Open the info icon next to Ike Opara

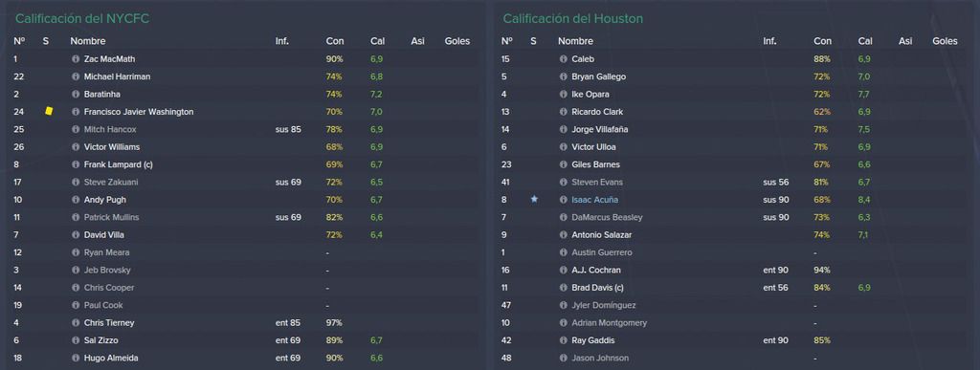coord(563,95)
